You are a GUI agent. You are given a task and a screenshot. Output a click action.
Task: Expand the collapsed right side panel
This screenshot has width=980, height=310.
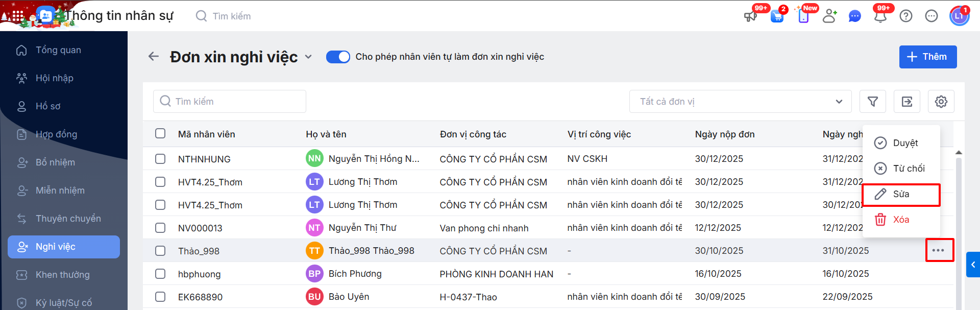click(x=973, y=265)
